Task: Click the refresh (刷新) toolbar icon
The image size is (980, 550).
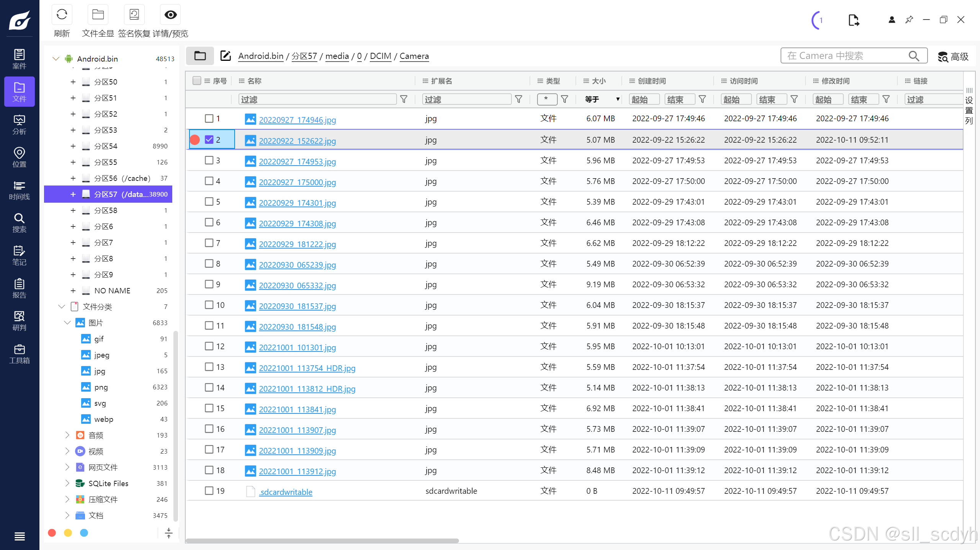Action: point(62,15)
